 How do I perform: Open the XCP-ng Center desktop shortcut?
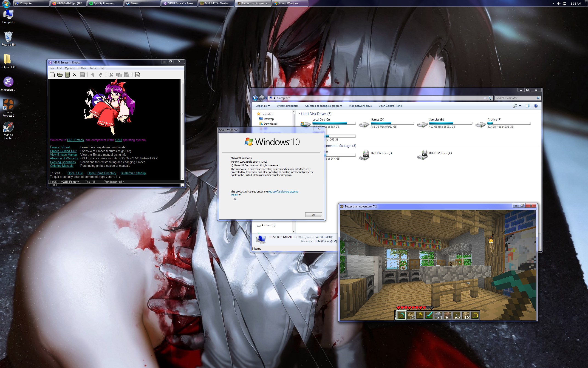coord(8,130)
